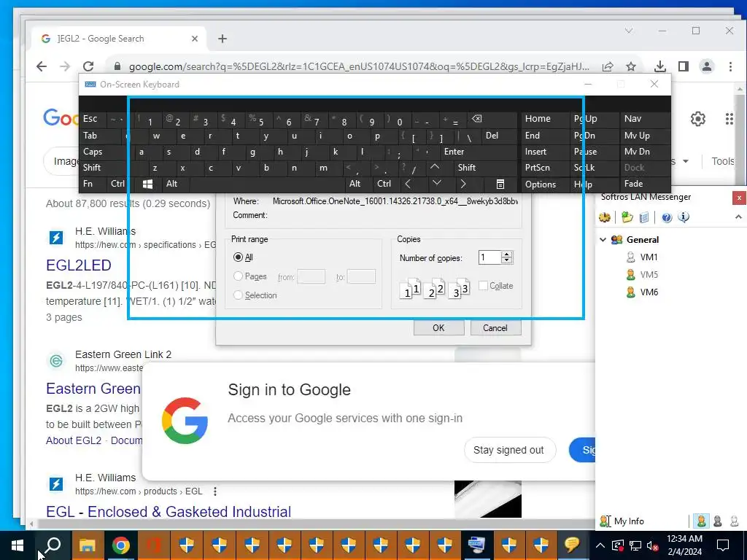This screenshot has height=560, width=747.
Task: Open taskbar search magnifier
Action: point(53,545)
